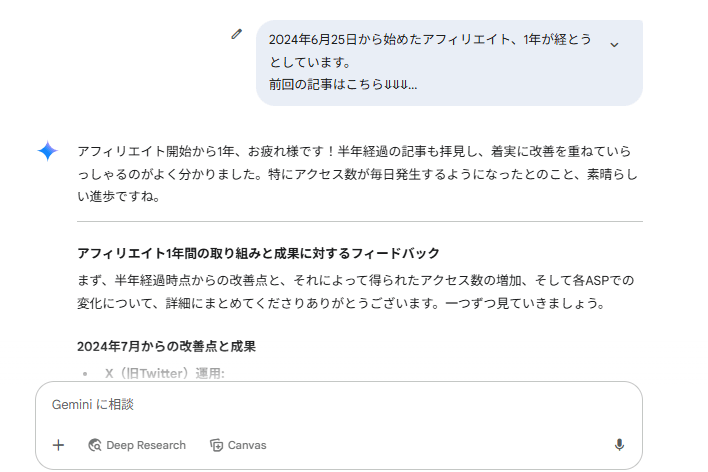708x472 pixels.
Task: Click the pencil edit prompt icon
Action: [236, 34]
